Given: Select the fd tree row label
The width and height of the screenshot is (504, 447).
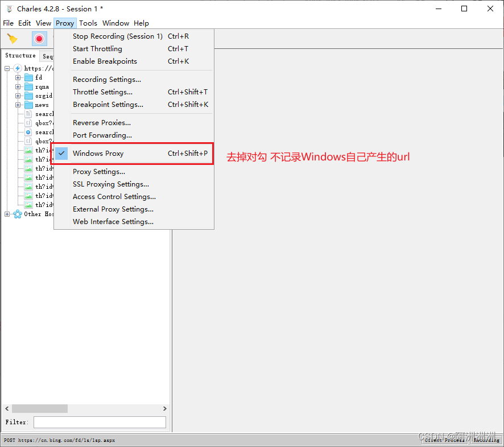Looking at the screenshot, I should (39, 77).
